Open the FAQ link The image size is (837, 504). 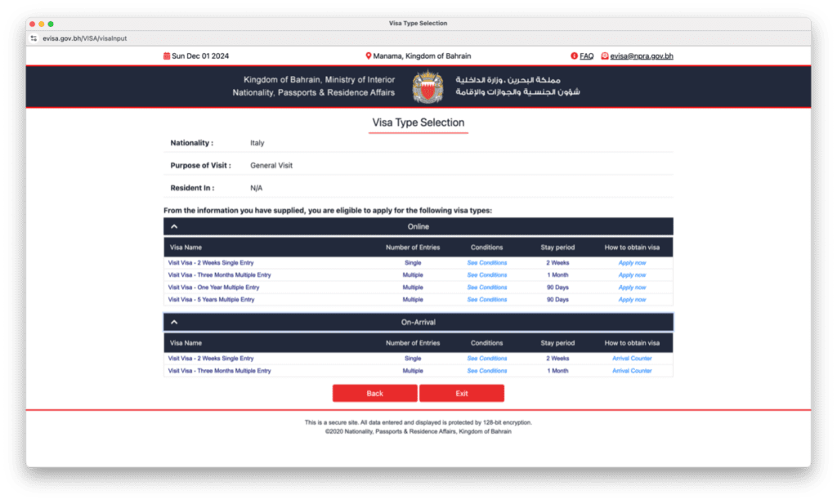[x=586, y=56]
